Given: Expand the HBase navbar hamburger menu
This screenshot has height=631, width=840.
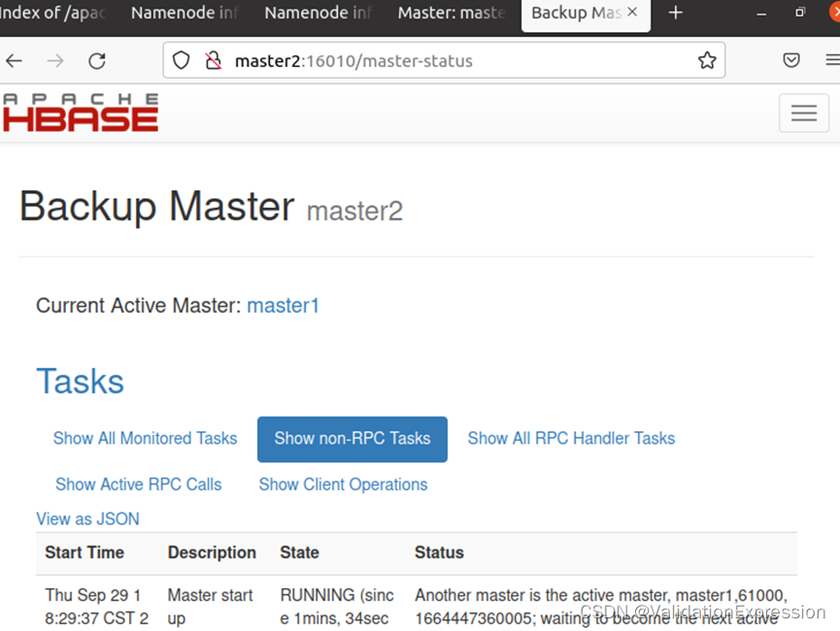Looking at the screenshot, I should click(x=803, y=113).
